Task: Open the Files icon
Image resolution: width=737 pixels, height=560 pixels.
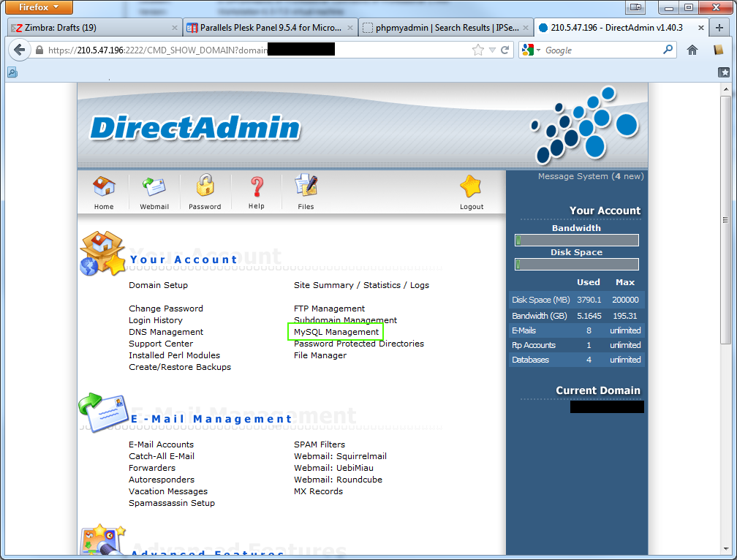Action: (x=306, y=185)
